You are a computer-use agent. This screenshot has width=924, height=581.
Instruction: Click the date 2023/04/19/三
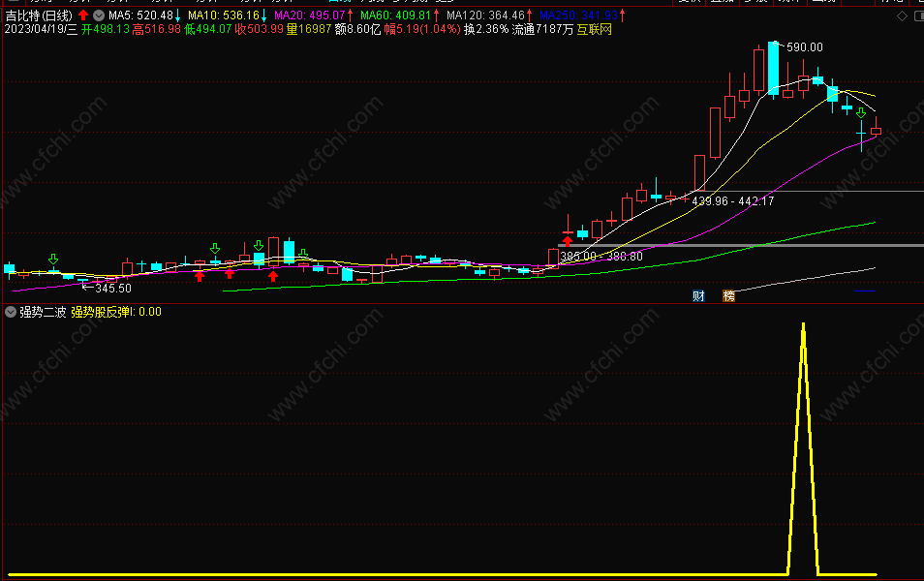(x=41, y=29)
